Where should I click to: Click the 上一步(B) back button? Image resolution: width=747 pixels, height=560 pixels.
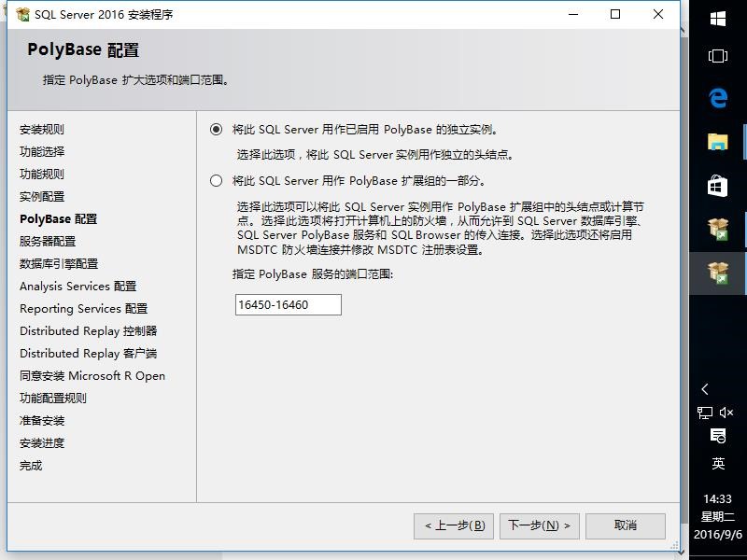[453, 525]
